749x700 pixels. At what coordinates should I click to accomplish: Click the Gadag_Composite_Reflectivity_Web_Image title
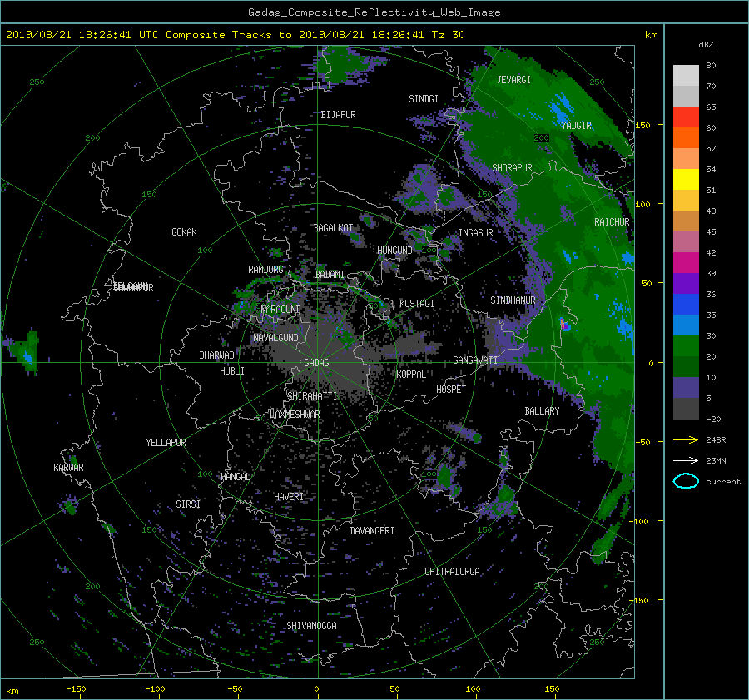tap(374, 12)
